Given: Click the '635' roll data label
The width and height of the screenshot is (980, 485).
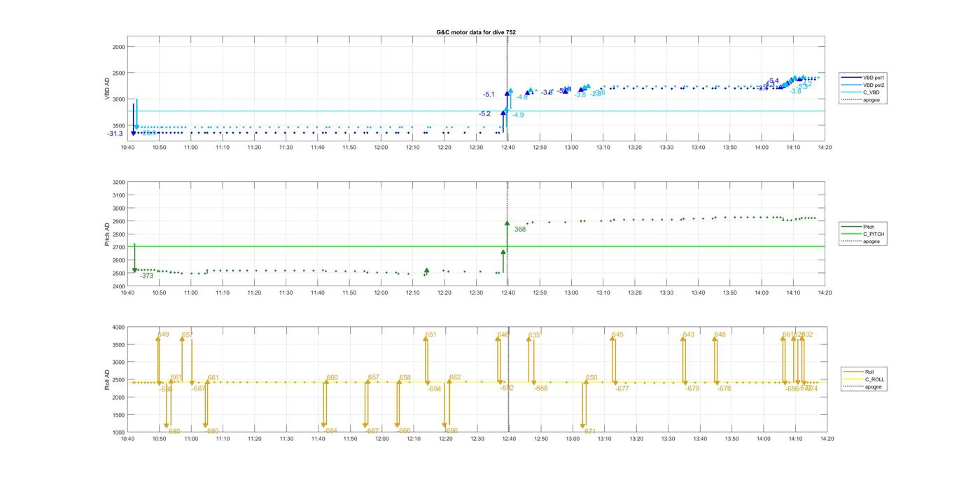Looking at the screenshot, I should point(535,335).
